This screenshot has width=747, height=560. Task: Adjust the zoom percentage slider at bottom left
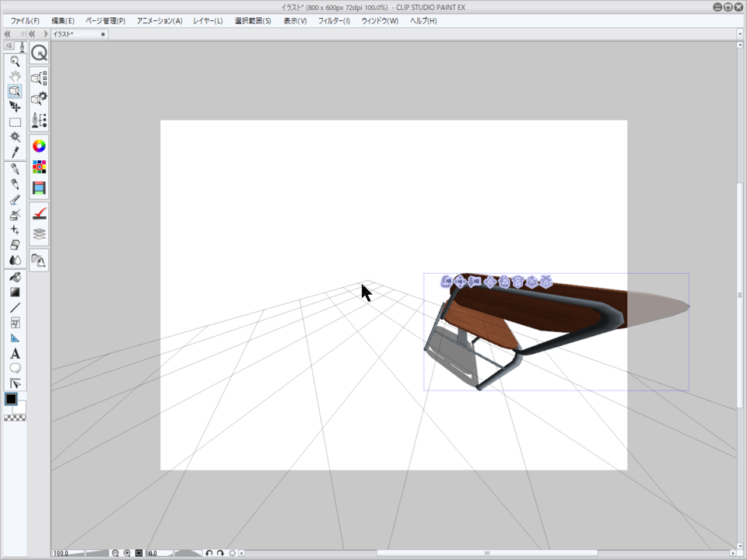tap(86, 553)
